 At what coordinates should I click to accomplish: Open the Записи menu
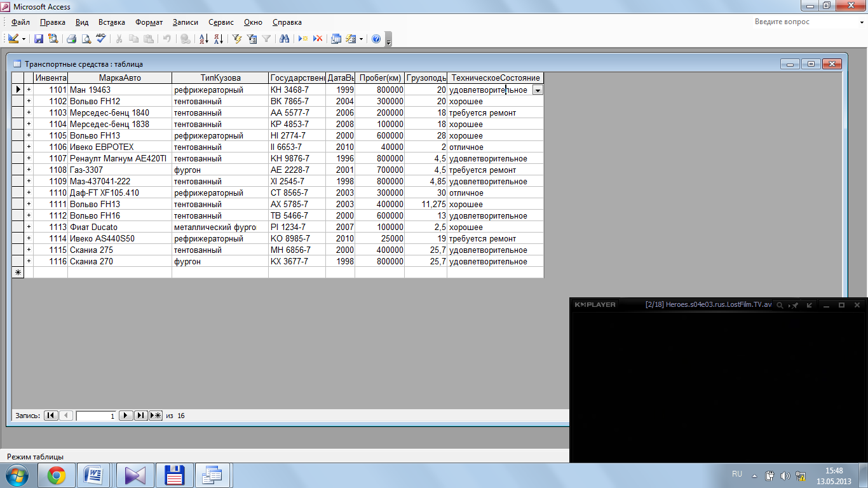point(186,22)
